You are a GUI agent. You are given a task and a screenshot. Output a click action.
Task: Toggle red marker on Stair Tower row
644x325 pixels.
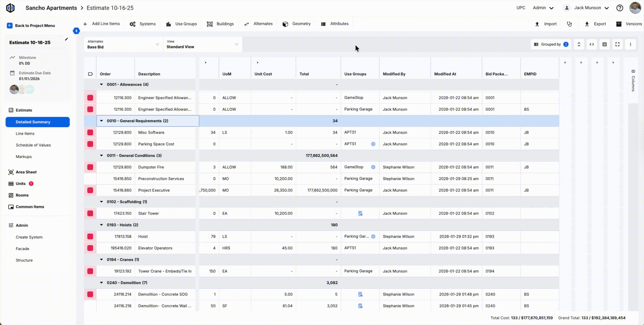90,213
